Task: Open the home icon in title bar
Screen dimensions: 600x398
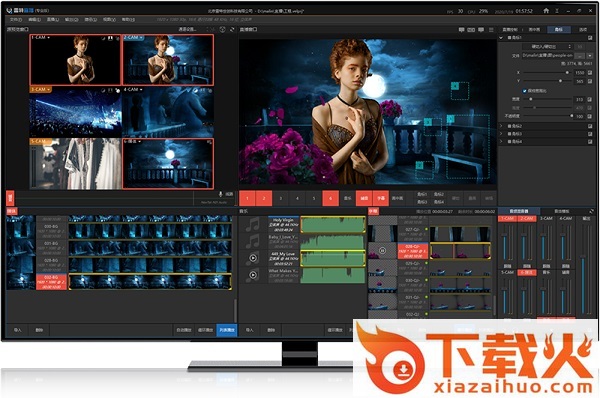Action: [546, 11]
